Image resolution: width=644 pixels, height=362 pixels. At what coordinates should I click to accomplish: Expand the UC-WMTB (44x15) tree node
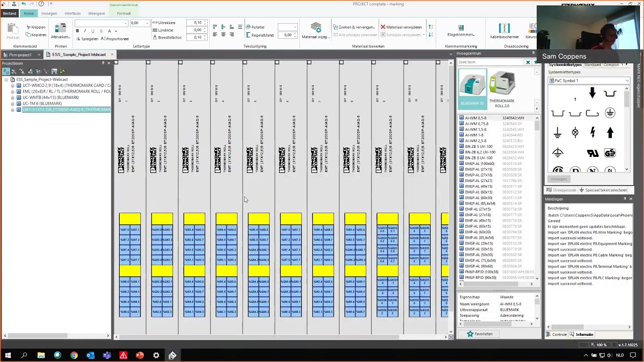13,98
